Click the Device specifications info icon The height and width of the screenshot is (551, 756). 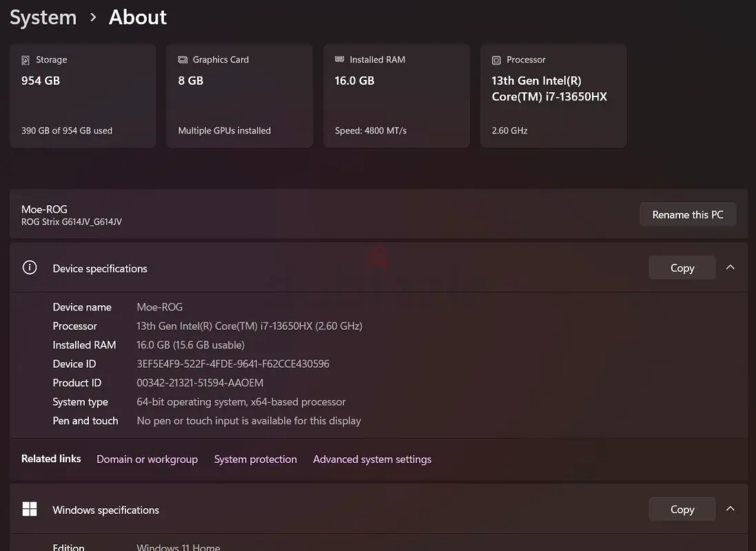click(30, 267)
